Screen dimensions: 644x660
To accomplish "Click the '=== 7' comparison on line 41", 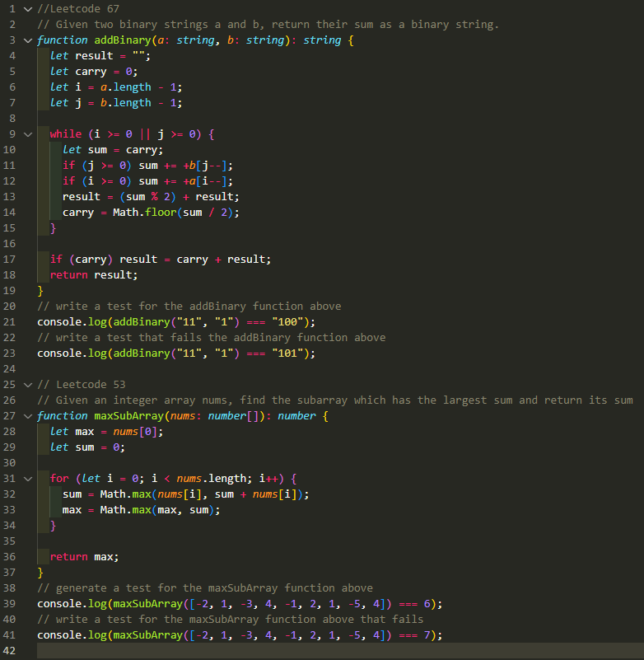I will click(x=414, y=635).
